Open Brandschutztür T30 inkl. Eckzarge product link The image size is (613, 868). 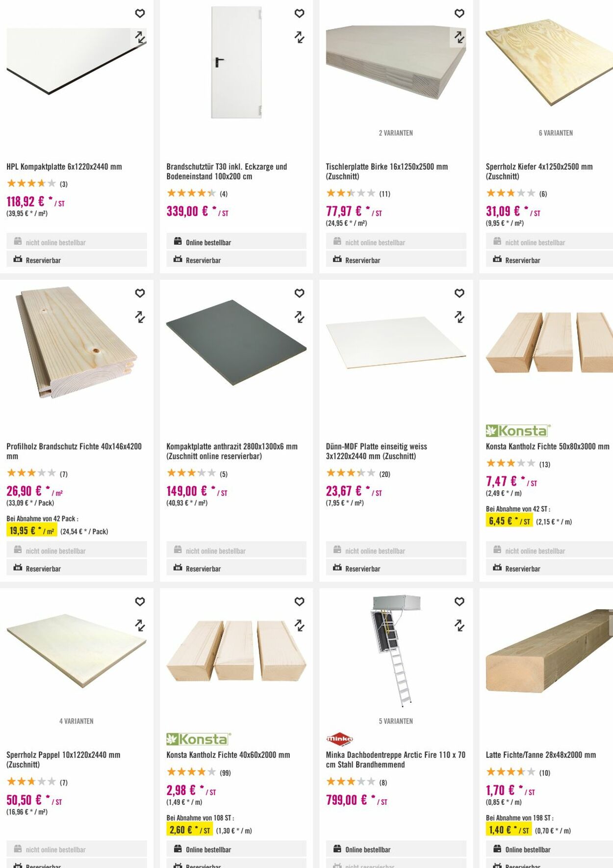tap(226, 172)
